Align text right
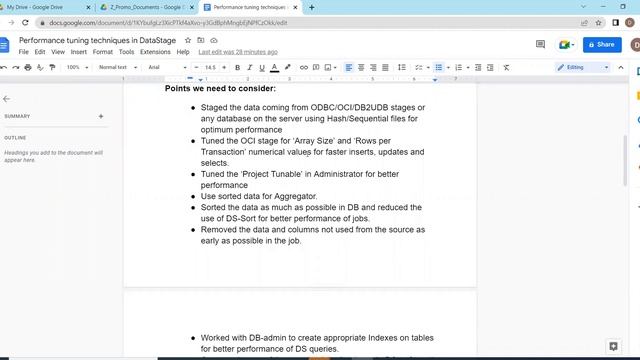 pos(373,67)
